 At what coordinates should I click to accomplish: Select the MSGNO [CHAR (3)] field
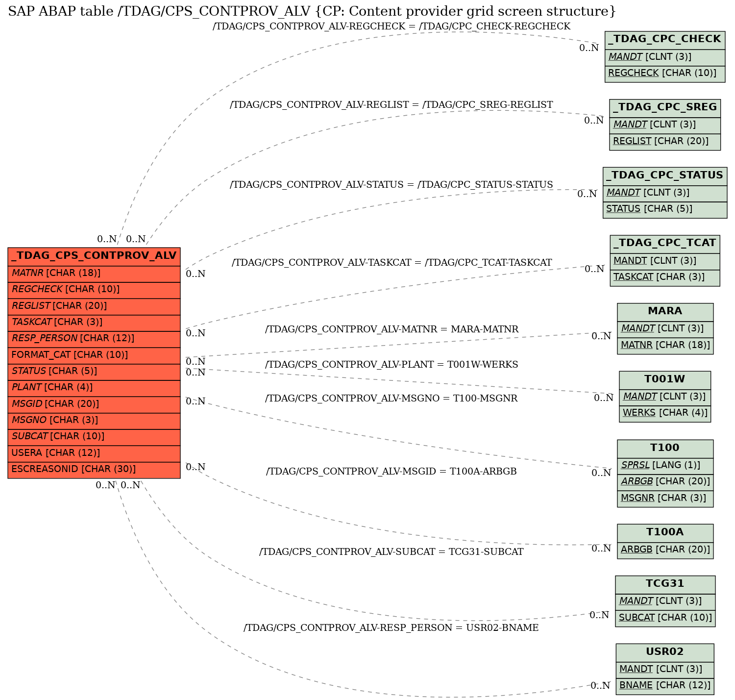tap(94, 421)
